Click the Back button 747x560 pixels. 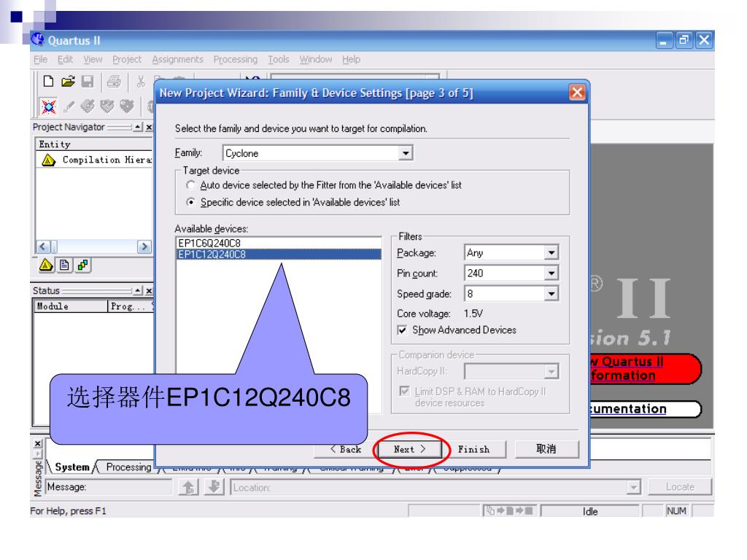346,449
